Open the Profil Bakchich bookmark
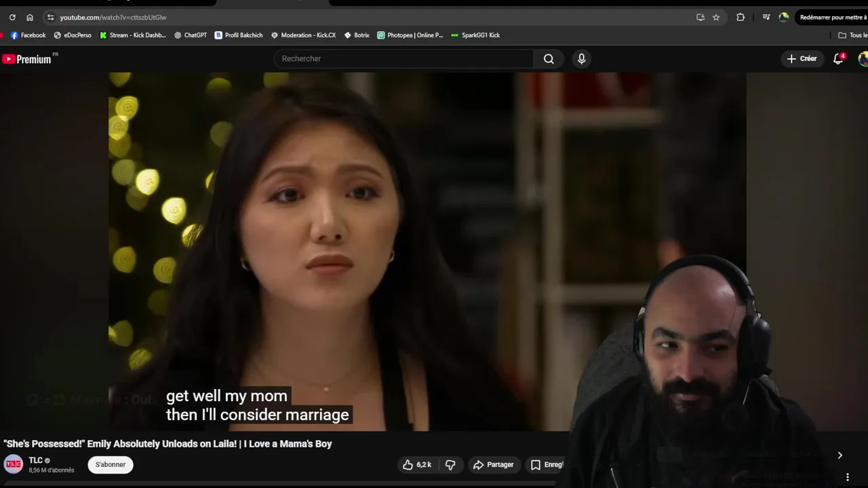The width and height of the screenshot is (868, 488). click(239, 35)
